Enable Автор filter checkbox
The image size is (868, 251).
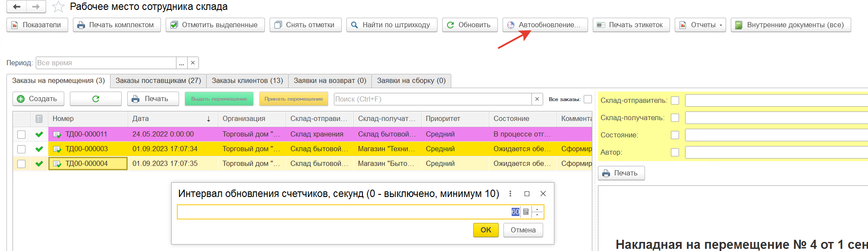(675, 153)
